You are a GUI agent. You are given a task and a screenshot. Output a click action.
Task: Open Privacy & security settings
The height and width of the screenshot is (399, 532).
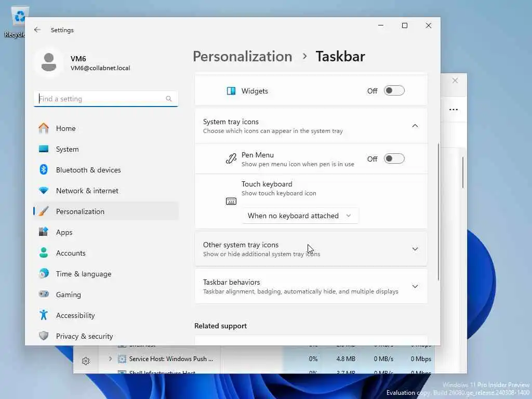[x=106, y=336]
